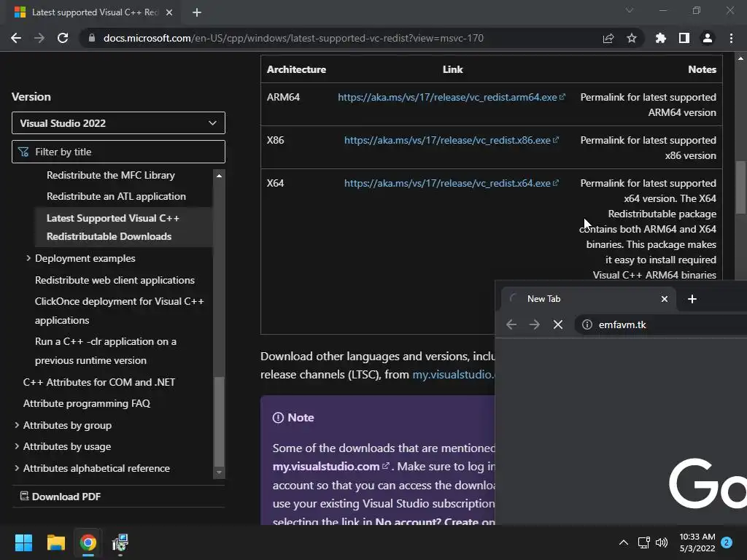Open the vc_redist.x64.exe link
Screen dimensions: 747x560
pos(451,183)
